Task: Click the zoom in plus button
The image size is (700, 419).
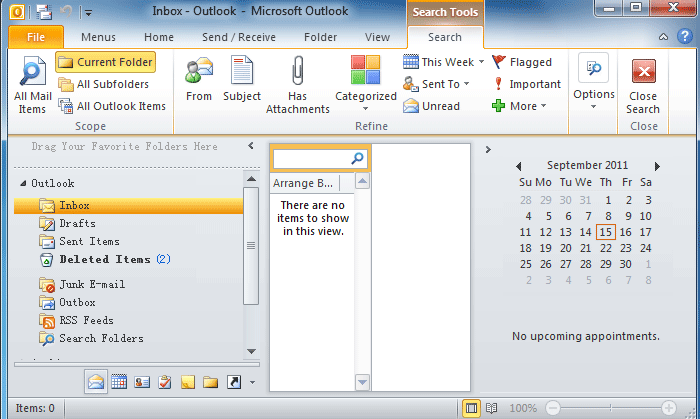Action: (668, 407)
